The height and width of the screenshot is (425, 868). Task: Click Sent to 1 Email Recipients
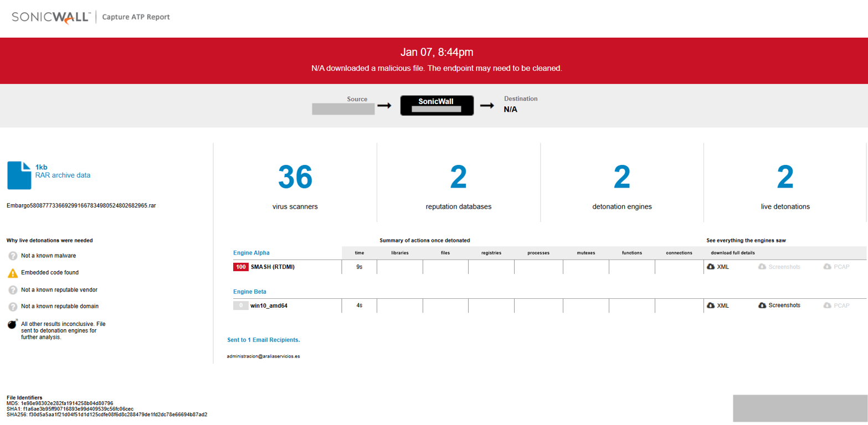click(264, 339)
